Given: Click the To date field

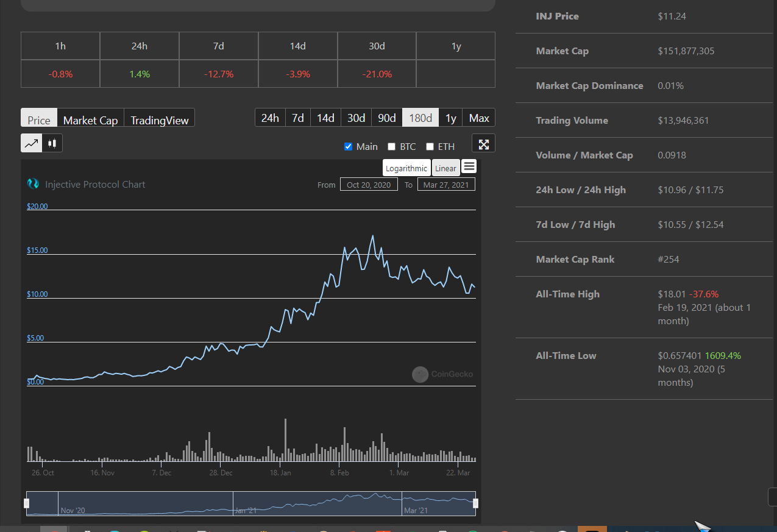Looking at the screenshot, I should pyautogui.click(x=446, y=185).
